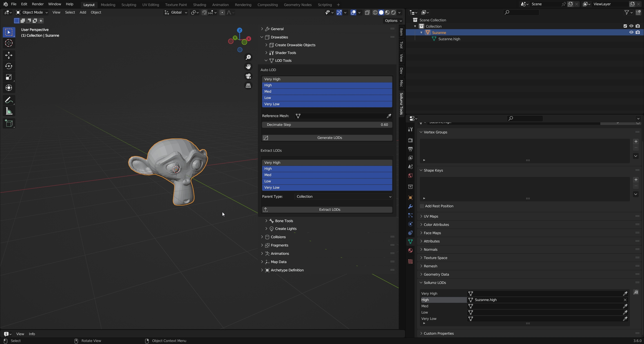Viewport: 644px width, 344px height.
Task: Toggle the Collection exclude checkbox
Action: (x=625, y=26)
